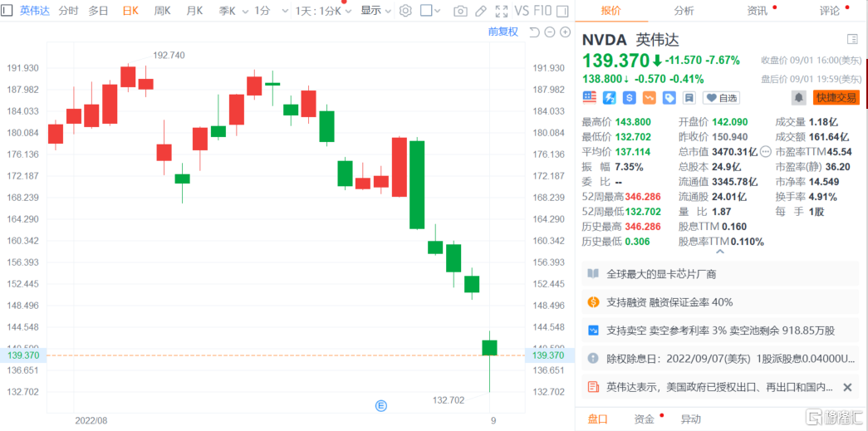Switch to 盘口 order book tab
The width and height of the screenshot is (868, 431).
click(x=597, y=419)
